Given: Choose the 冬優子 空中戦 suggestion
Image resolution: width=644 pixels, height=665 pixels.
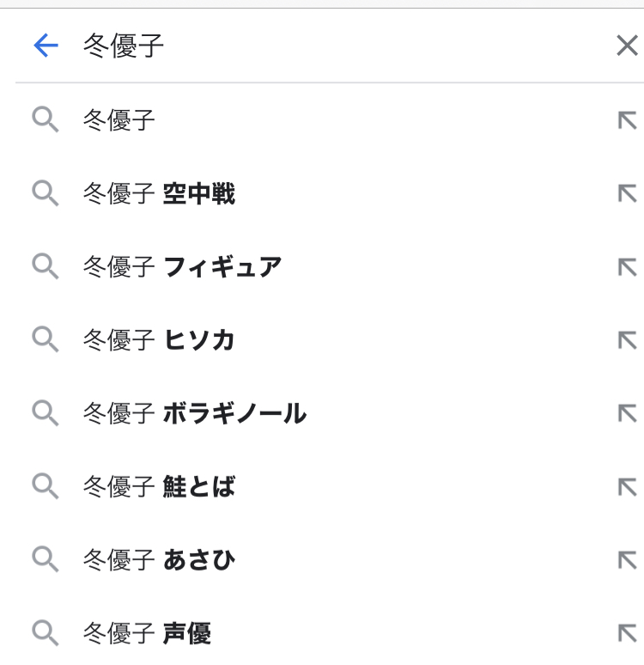Looking at the screenshot, I should (x=159, y=194).
